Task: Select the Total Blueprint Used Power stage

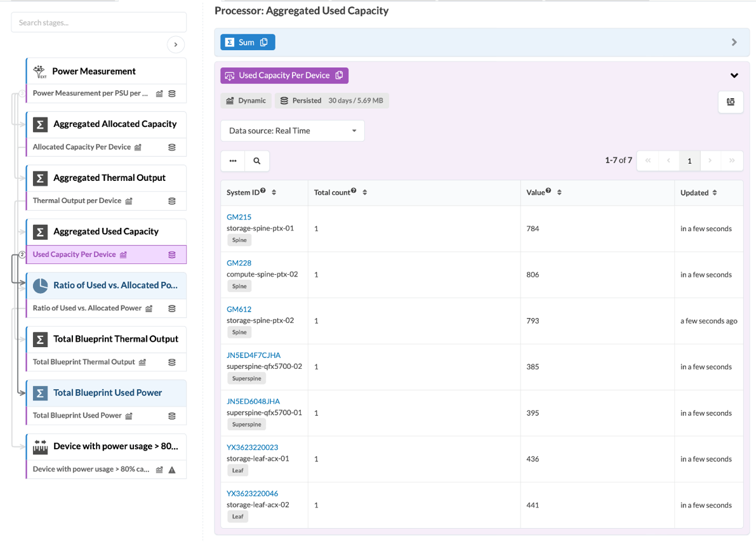Action: 107,393
